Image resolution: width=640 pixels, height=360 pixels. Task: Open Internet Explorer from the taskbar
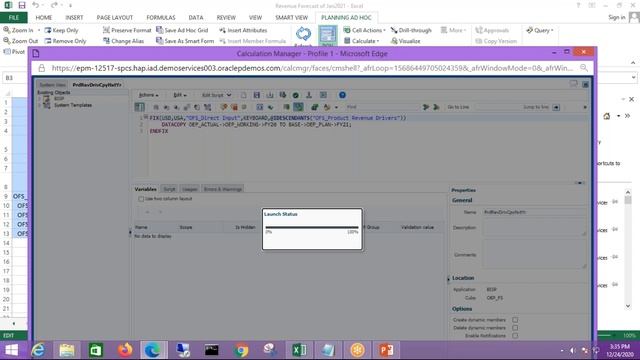point(38,350)
